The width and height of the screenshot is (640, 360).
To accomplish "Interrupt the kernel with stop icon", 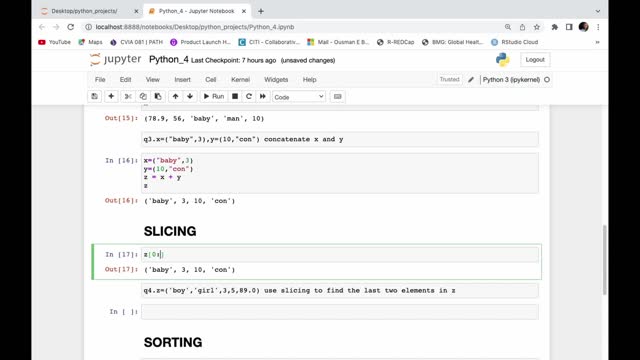I will click(235, 97).
